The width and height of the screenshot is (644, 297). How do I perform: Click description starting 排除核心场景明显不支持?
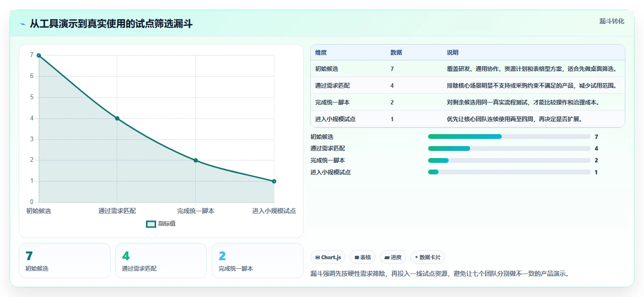tap(532, 86)
